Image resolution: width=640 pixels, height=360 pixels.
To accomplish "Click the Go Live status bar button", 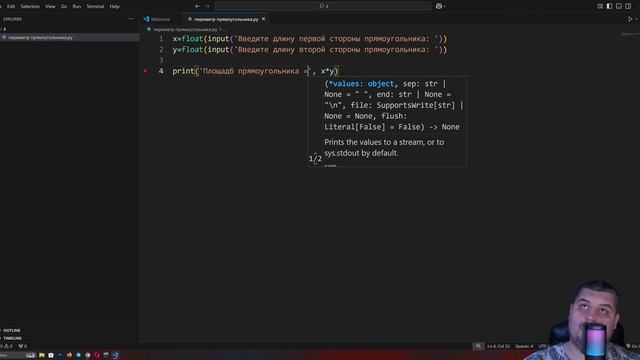I will (633, 346).
